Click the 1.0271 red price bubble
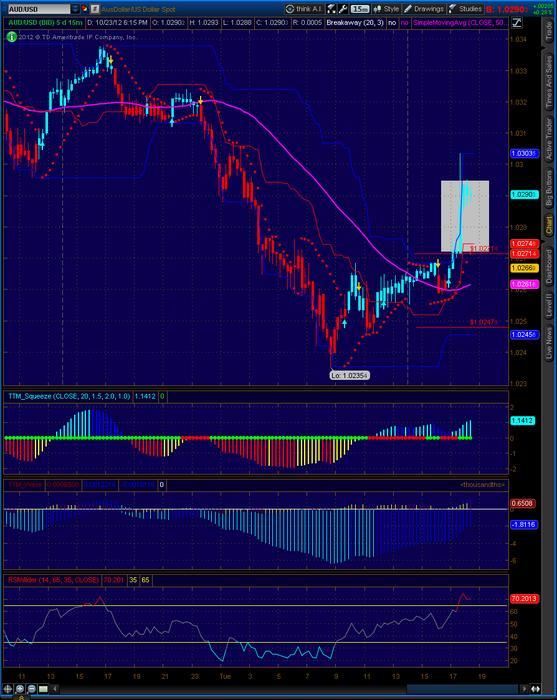557x700 pixels. 525,254
